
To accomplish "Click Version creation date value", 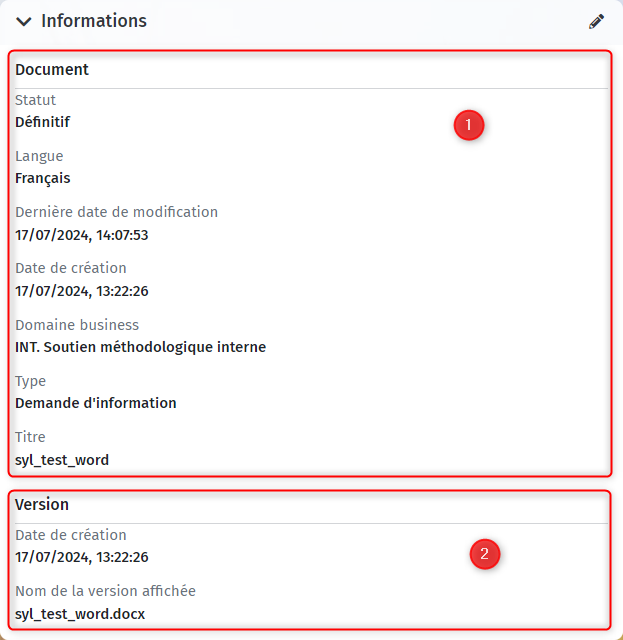I will coord(82,557).
